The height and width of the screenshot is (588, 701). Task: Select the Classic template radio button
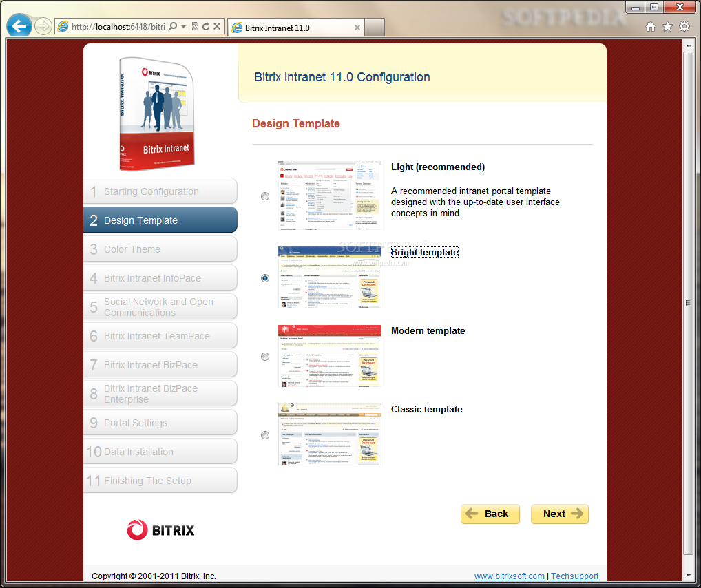[265, 436]
